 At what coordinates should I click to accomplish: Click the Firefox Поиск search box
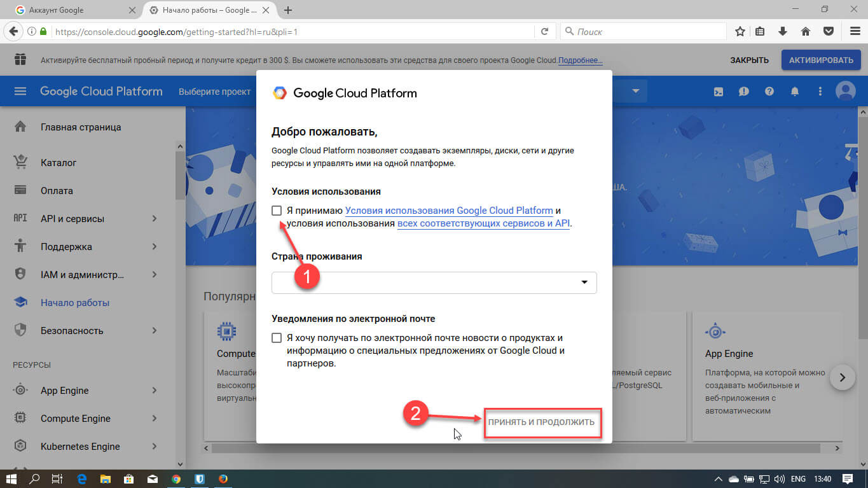pyautogui.click(x=644, y=31)
